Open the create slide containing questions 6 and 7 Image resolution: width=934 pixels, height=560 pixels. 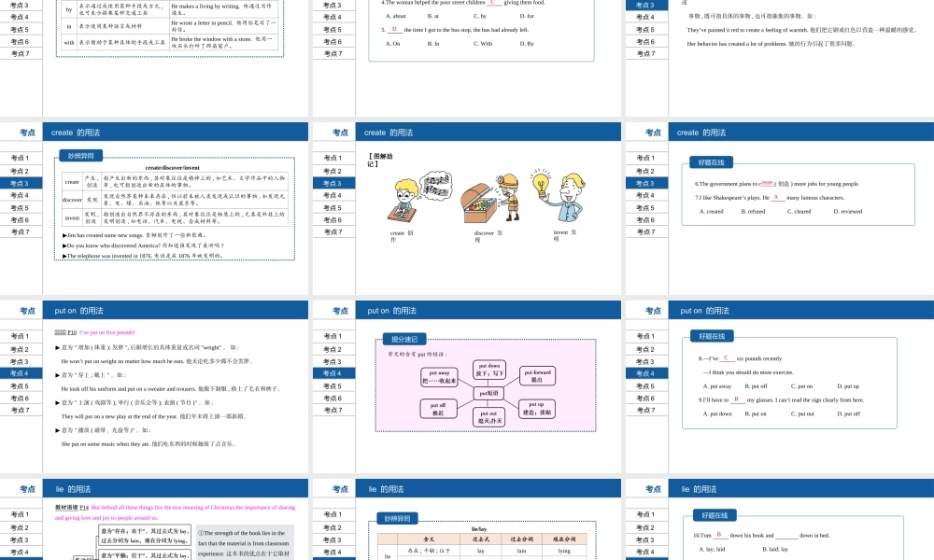(780, 208)
